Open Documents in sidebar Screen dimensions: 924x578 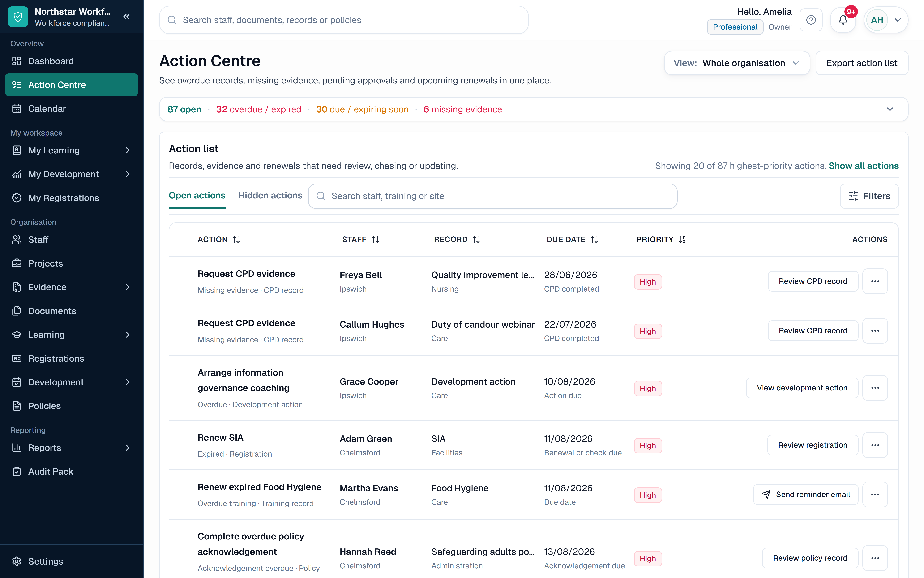pos(71,311)
